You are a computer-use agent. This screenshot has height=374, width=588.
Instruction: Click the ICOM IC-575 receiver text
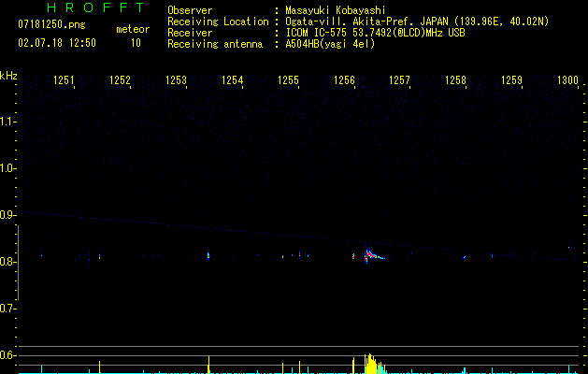[375, 33]
